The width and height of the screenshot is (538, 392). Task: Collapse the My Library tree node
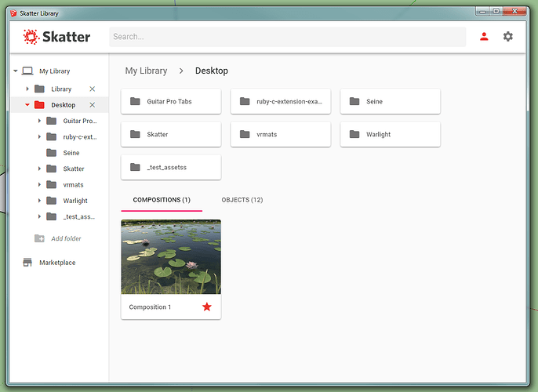(x=16, y=71)
